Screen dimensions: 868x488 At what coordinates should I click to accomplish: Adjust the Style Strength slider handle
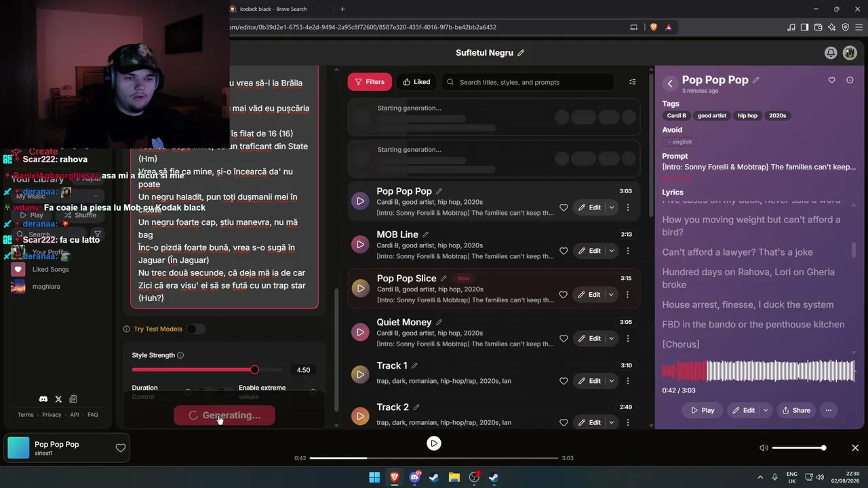click(254, 369)
